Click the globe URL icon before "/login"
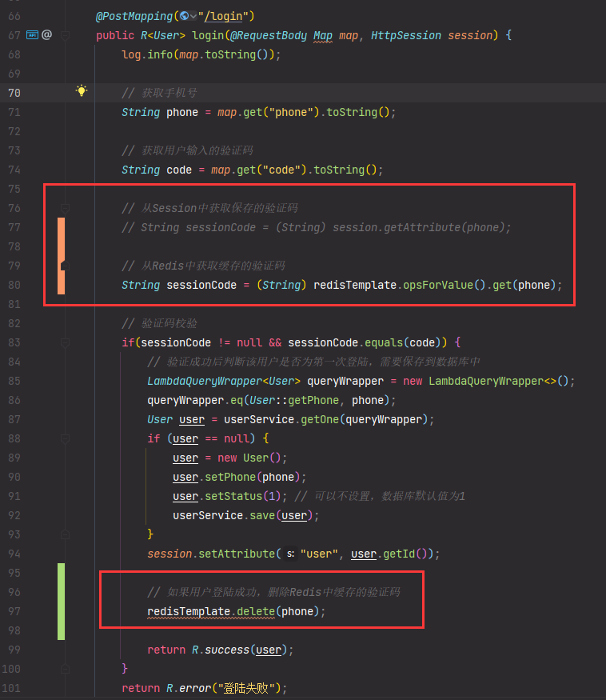The image size is (606, 700). point(185,15)
